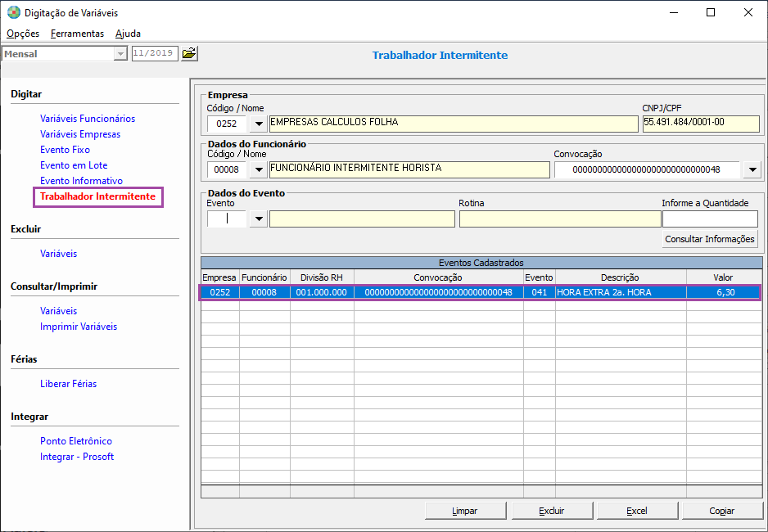Image resolution: width=768 pixels, height=532 pixels.
Task: Click the Excluir button at bottom
Action: (552, 511)
